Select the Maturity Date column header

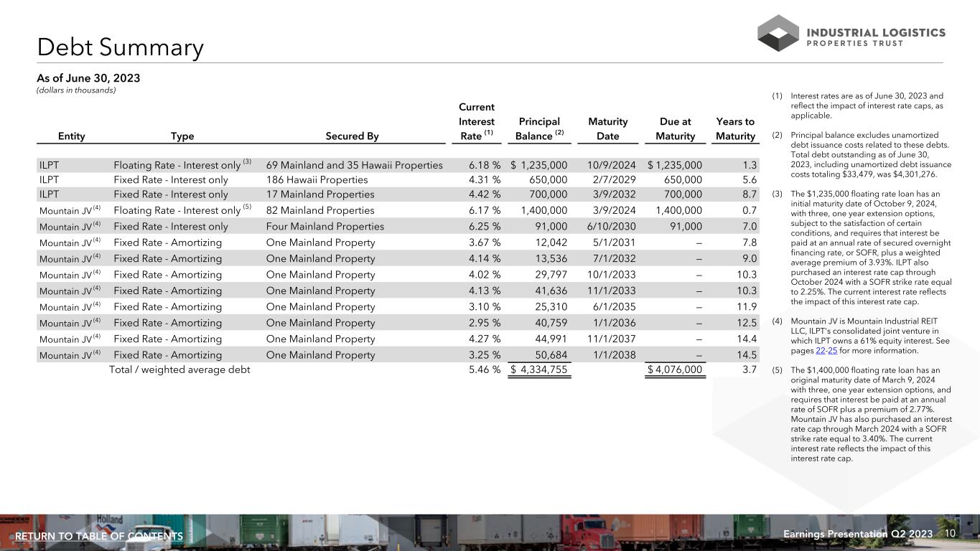tap(607, 129)
